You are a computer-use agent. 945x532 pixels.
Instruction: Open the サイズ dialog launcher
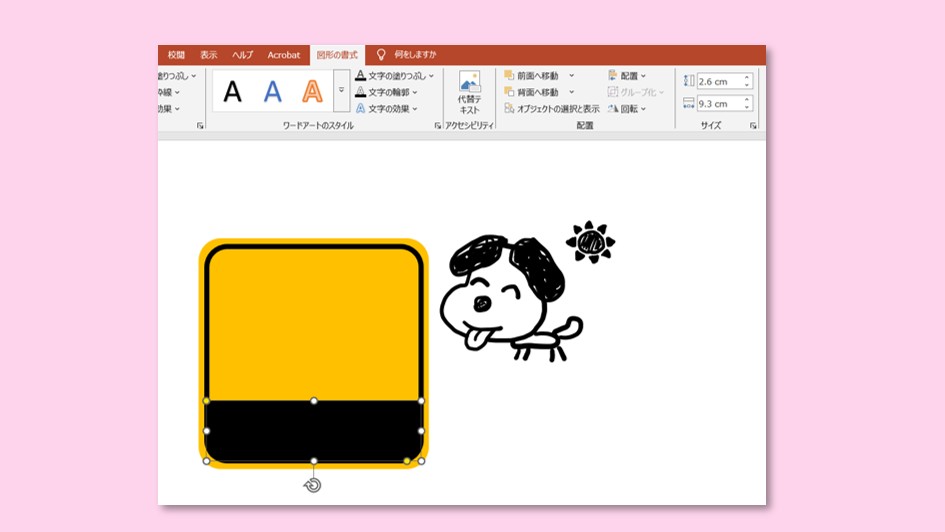753,125
